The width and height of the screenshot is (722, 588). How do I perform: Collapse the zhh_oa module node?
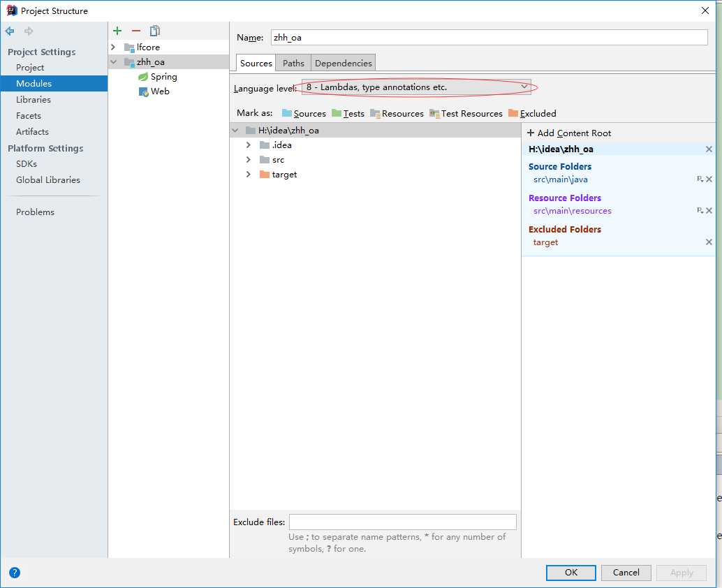pyautogui.click(x=113, y=61)
